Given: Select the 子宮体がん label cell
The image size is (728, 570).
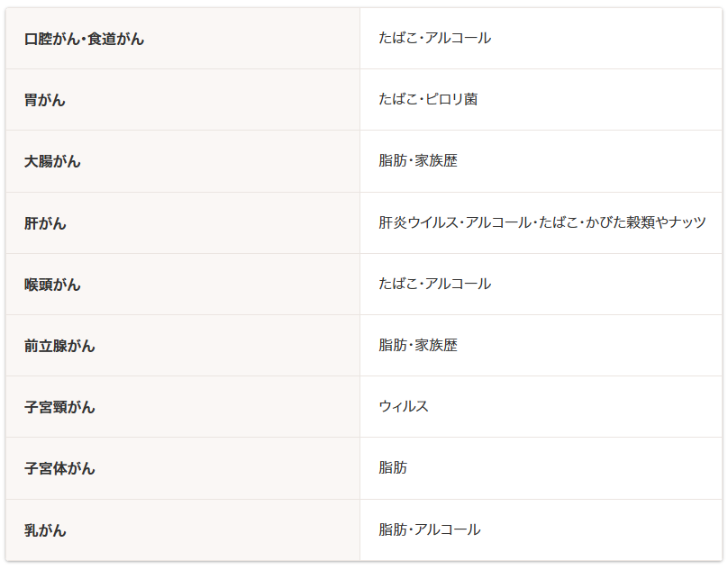Looking at the screenshot, I should [x=59, y=468].
